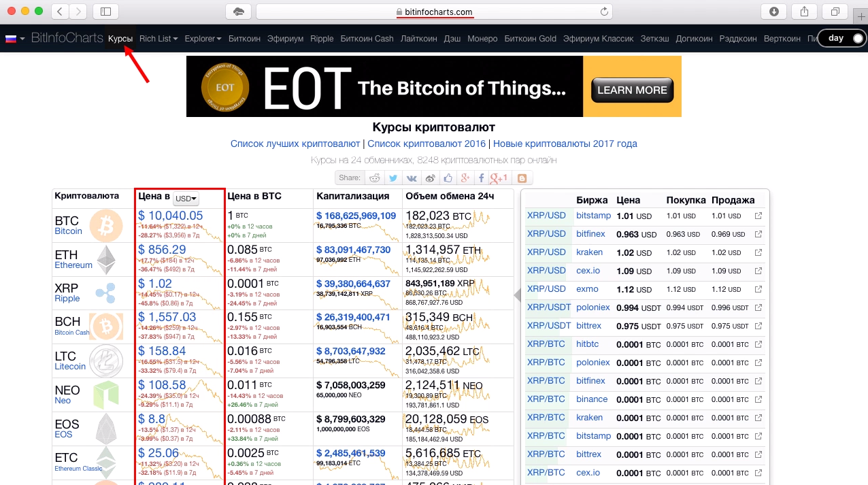Show all Safari tabs overview

tap(834, 12)
